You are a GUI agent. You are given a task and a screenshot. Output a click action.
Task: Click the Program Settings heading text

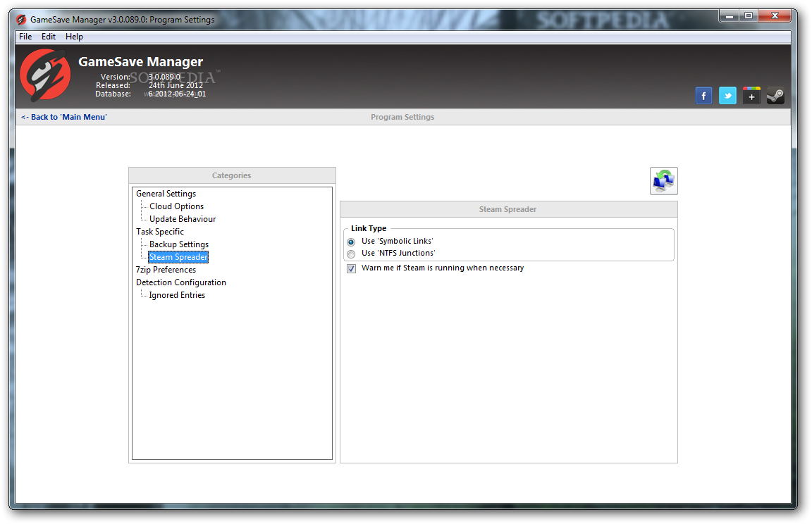pos(402,117)
